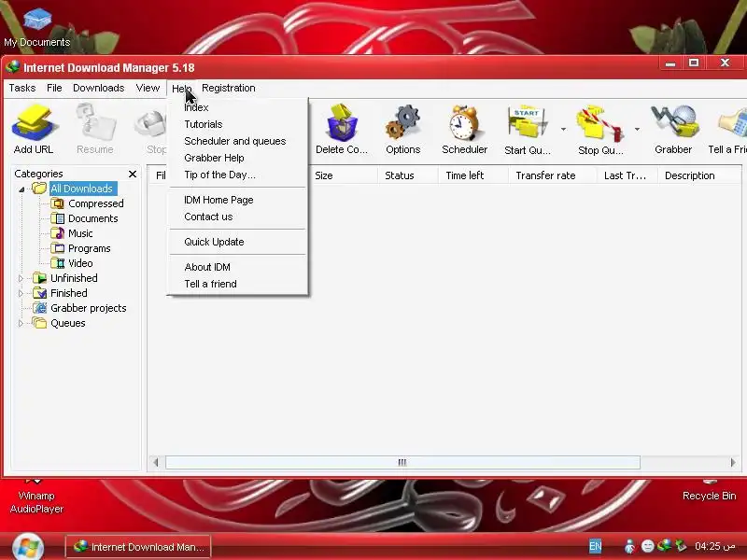Select the Video category icon
The image size is (747, 560).
pos(58,263)
